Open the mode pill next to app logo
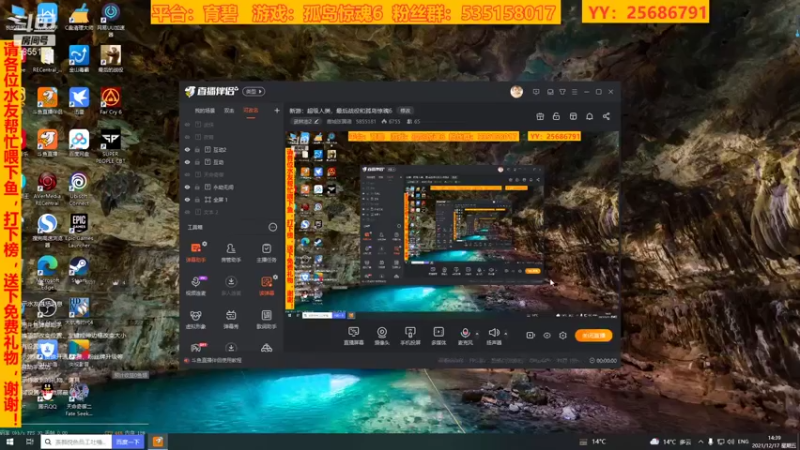The width and height of the screenshot is (800, 450). point(254,91)
